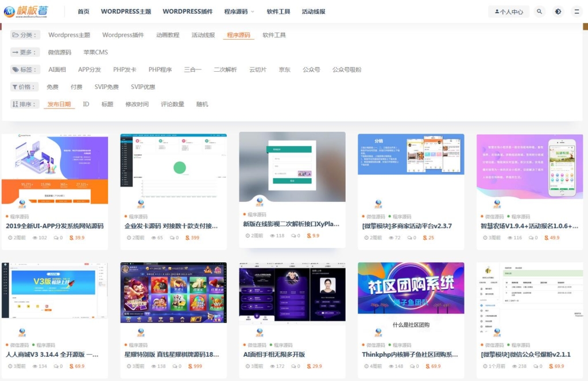This screenshot has width=588, height=381.
Task: Open title 新版在线影视二次解析接口XyPla...
Action: pos(291,224)
